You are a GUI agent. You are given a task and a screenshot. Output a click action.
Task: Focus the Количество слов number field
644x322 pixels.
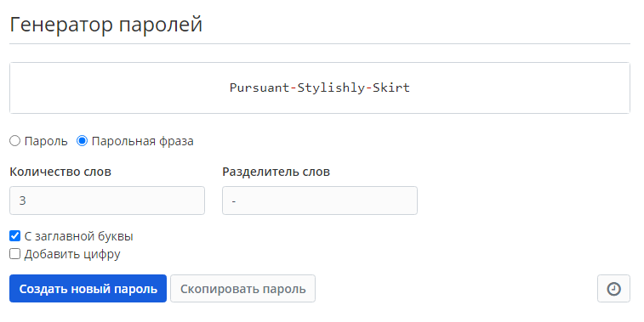click(107, 201)
